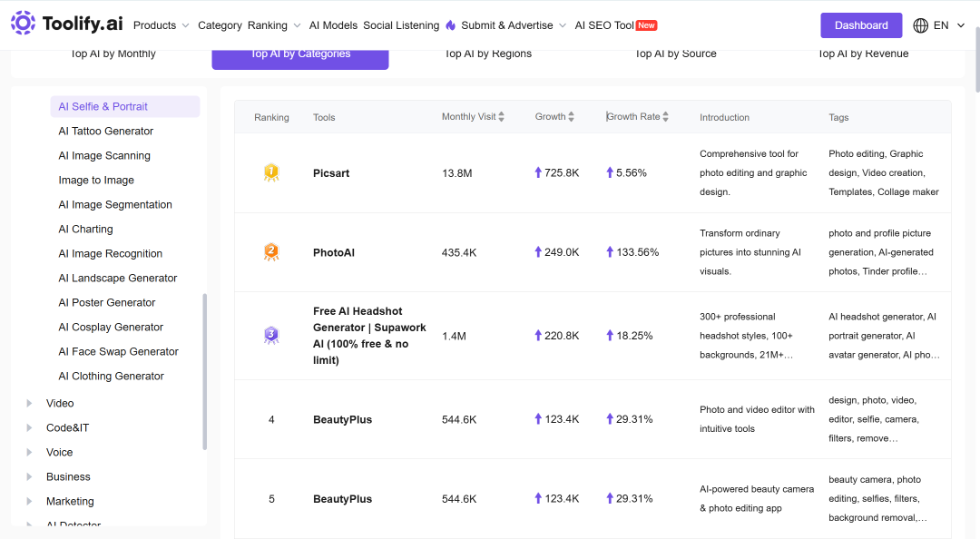Click the sidebar category list scrollbar
The image size is (980, 539).
click(205, 371)
